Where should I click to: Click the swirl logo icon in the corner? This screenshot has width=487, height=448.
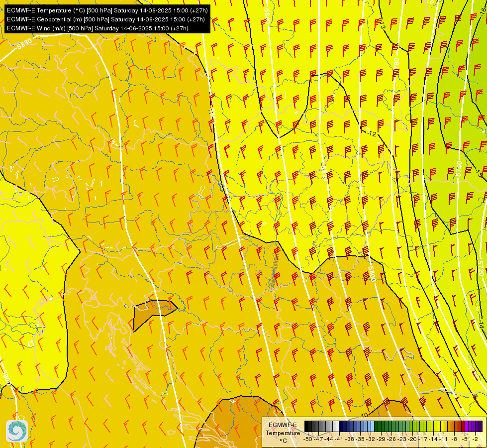(17, 431)
